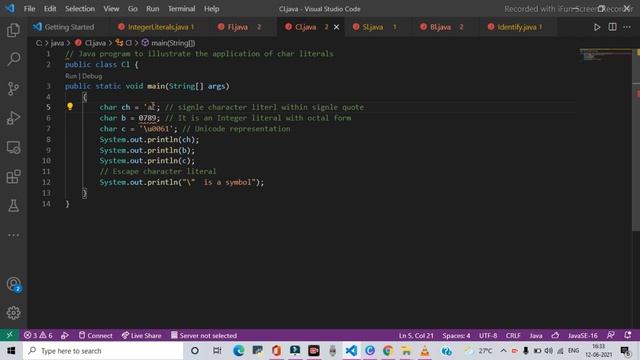Open Source Control view

click(x=13, y=89)
